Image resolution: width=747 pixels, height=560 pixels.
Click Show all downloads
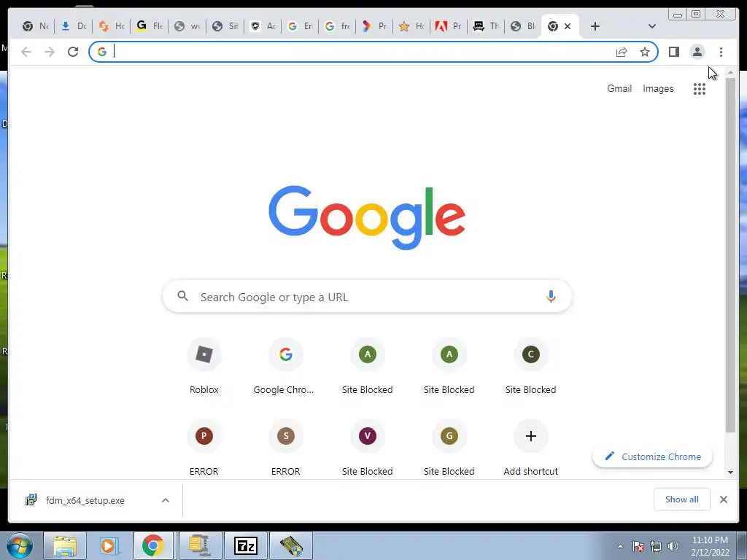682,499
